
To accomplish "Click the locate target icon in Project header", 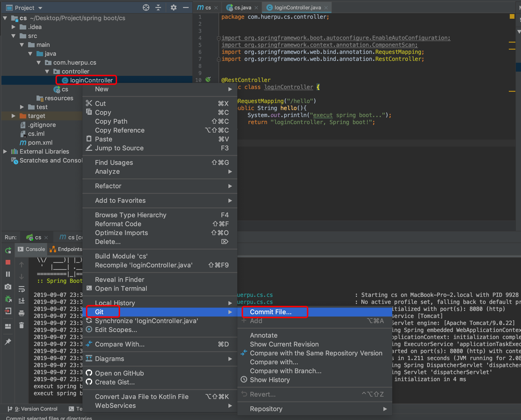I will (x=146, y=8).
